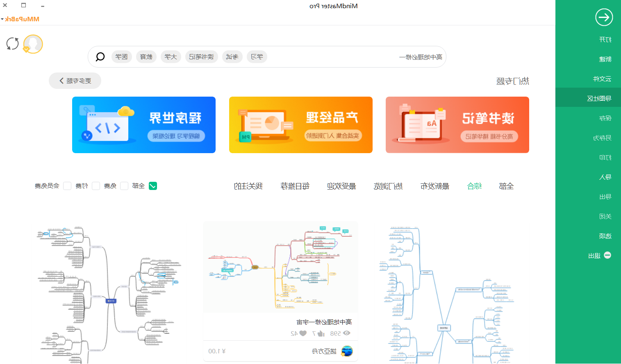
Task: Switch to the 每日推荐 tab
Action: coord(295,186)
